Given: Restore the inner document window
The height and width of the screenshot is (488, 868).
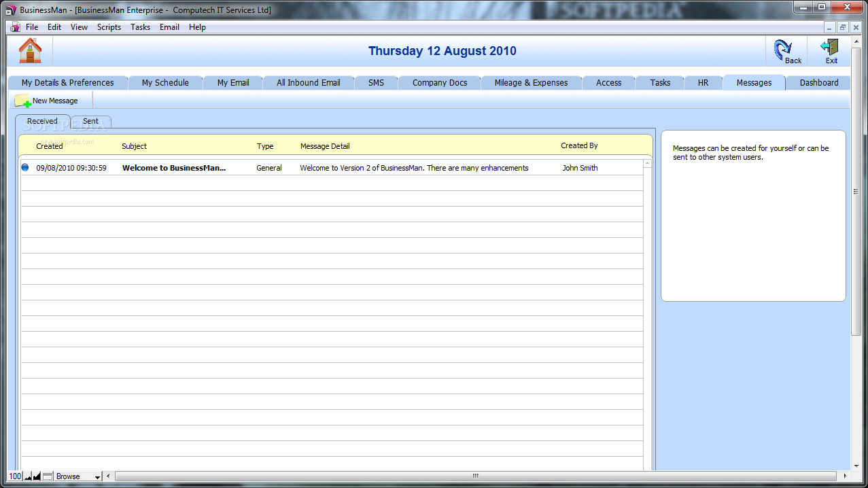Looking at the screenshot, I should 843,27.
